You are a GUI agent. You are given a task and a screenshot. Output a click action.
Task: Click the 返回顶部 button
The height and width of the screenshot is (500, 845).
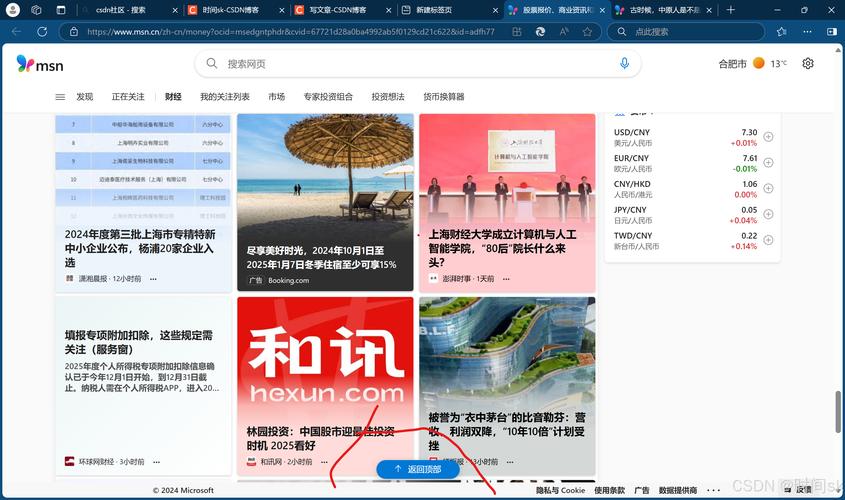click(418, 469)
